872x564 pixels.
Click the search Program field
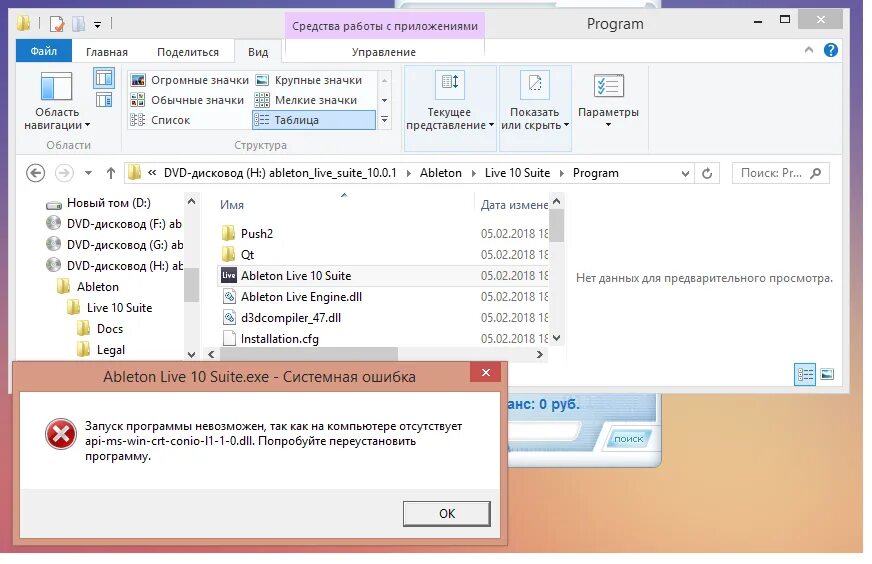(x=780, y=173)
